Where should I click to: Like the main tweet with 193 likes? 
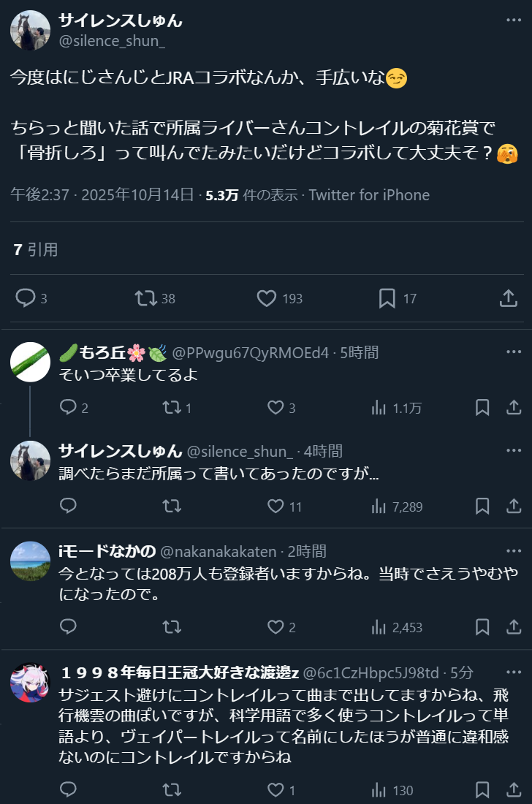[x=267, y=298]
